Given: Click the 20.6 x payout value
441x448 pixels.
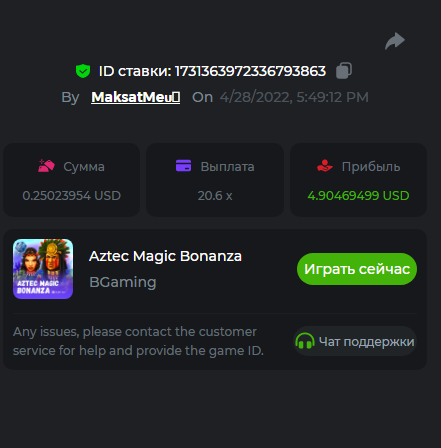Looking at the screenshot, I should pyautogui.click(x=215, y=196).
